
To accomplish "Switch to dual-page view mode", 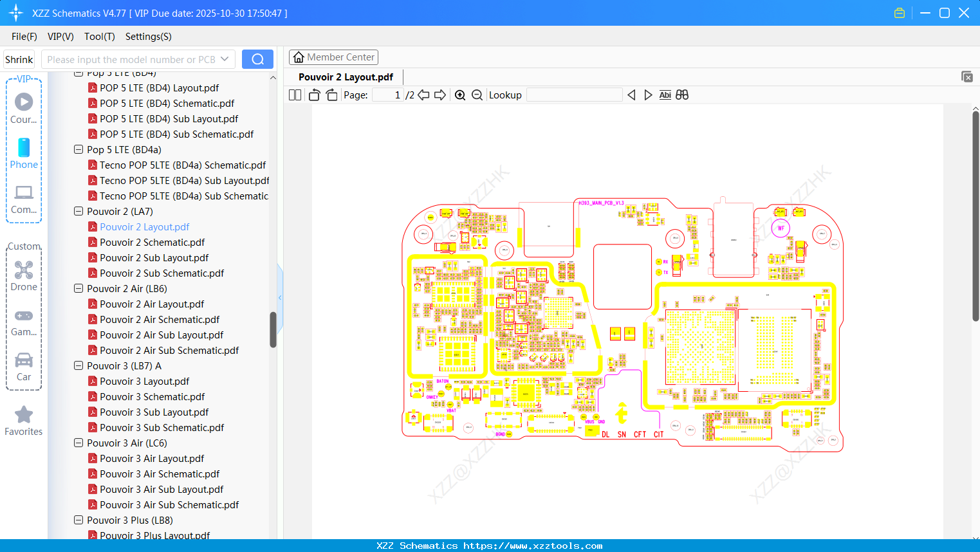I will (294, 95).
